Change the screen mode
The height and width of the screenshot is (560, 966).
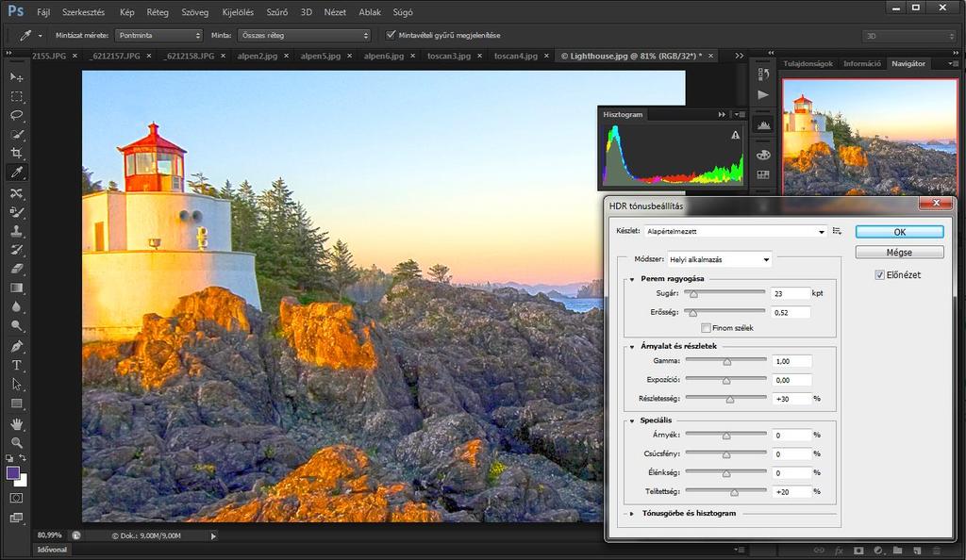point(17,518)
